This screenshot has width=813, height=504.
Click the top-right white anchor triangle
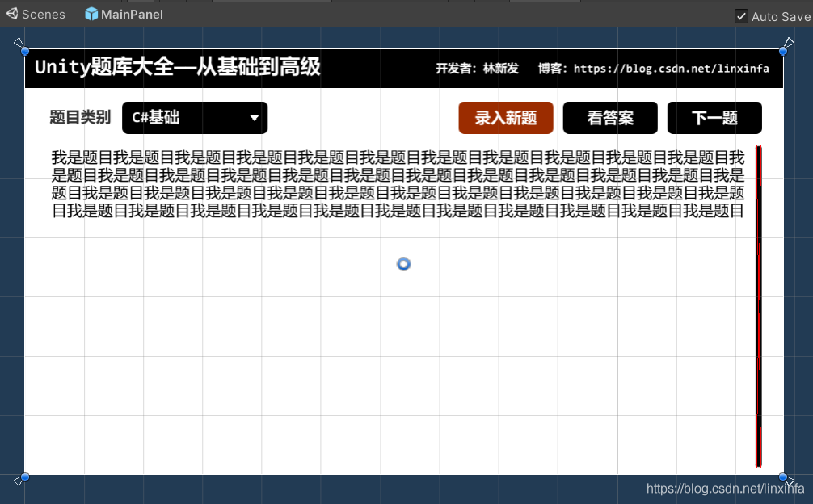click(x=789, y=42)
